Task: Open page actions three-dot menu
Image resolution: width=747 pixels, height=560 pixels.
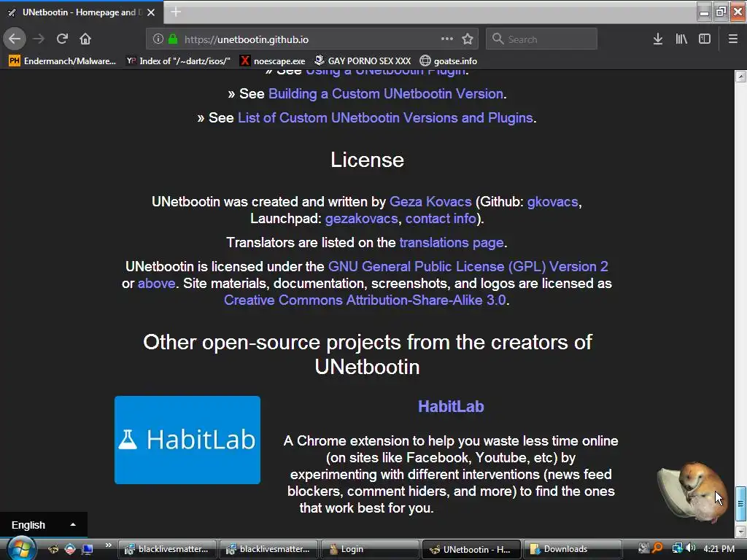Action: pos(447,39)
